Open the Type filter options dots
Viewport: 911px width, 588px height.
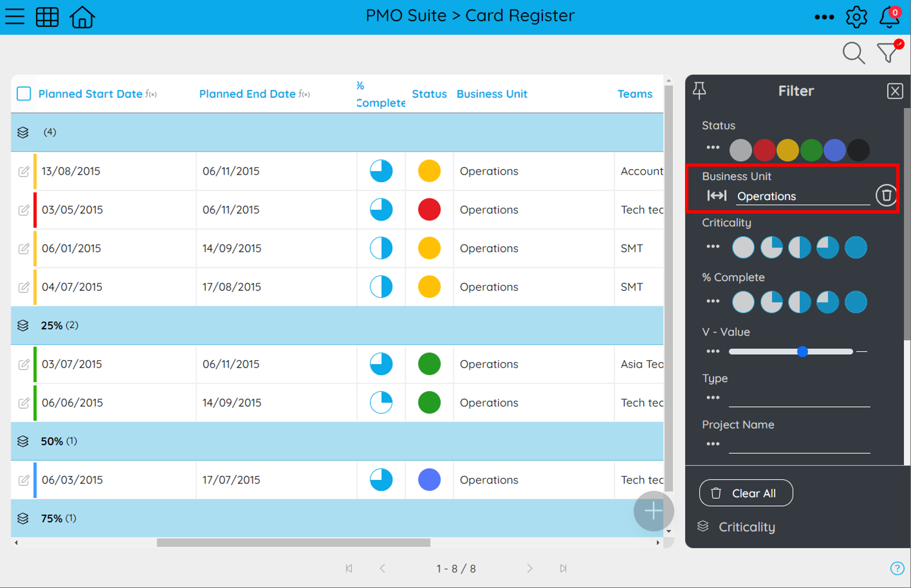click(712, 397)
